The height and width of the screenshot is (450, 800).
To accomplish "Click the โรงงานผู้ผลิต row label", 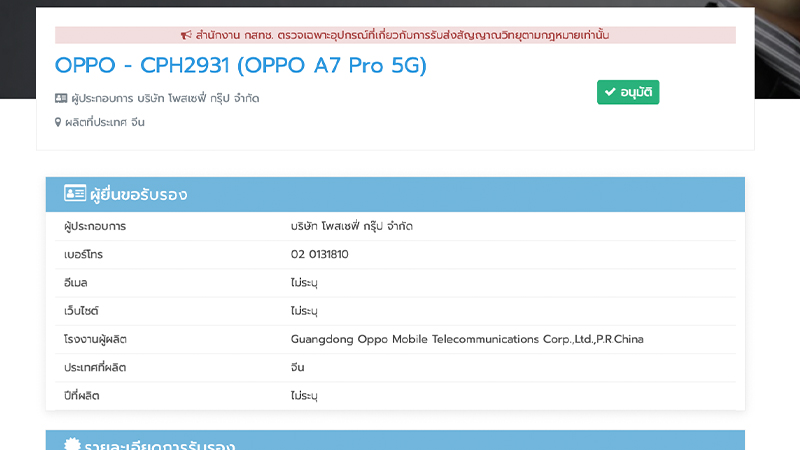I will coord(95,339).
